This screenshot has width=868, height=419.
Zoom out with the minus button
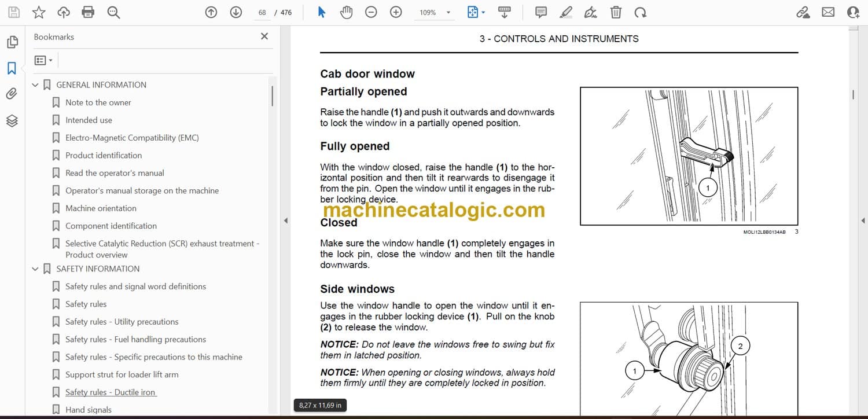click(372, 12)
